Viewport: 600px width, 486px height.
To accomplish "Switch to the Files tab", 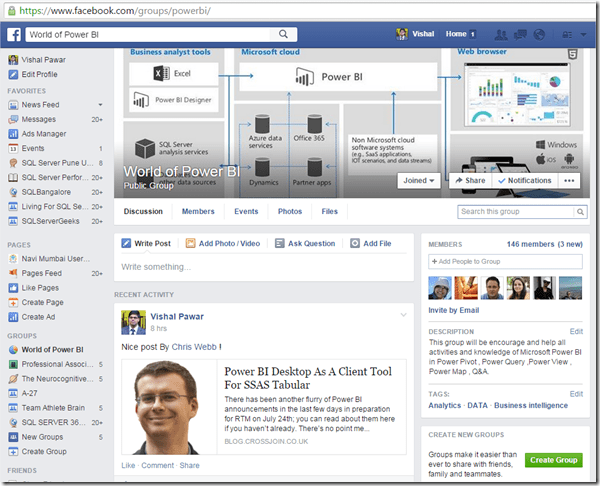I will [x=329, y=212].
